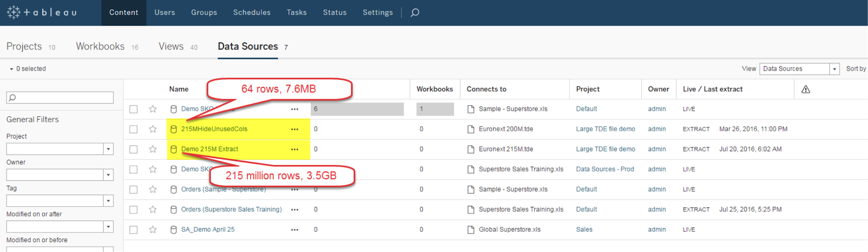Check the box for 215MHideUnusedCols row

(133, 129)
